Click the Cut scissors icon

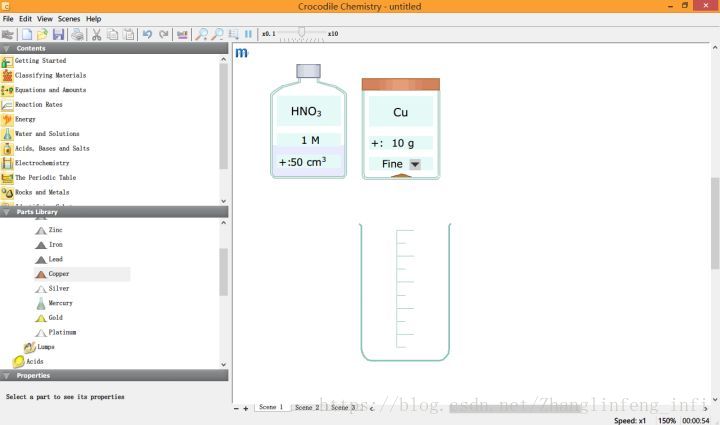[96, 34]
